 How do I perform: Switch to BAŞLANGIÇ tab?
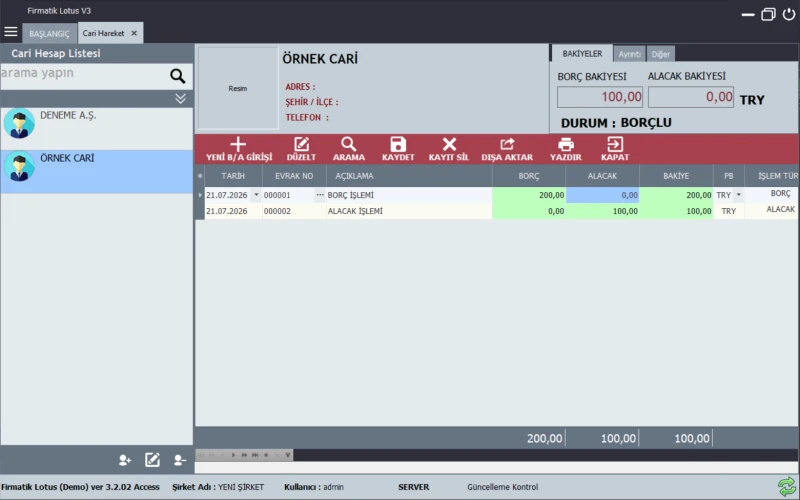click(x=49, y=34)
